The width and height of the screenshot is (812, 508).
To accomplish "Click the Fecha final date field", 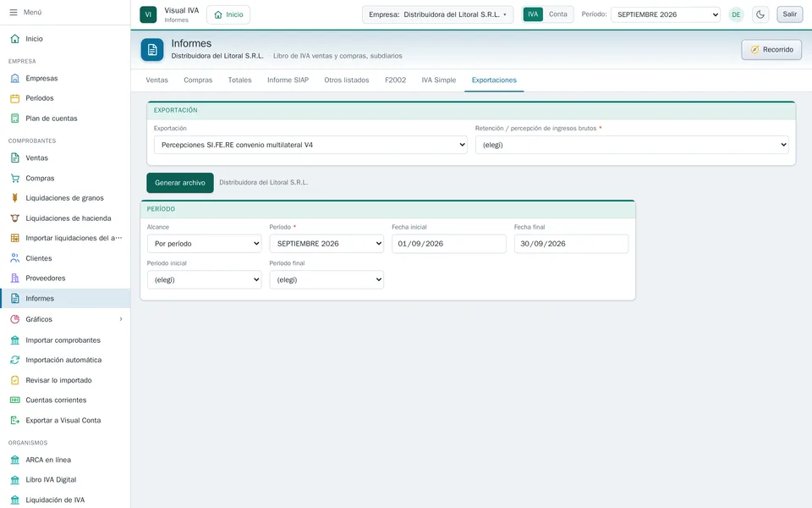I will point(571,244).
